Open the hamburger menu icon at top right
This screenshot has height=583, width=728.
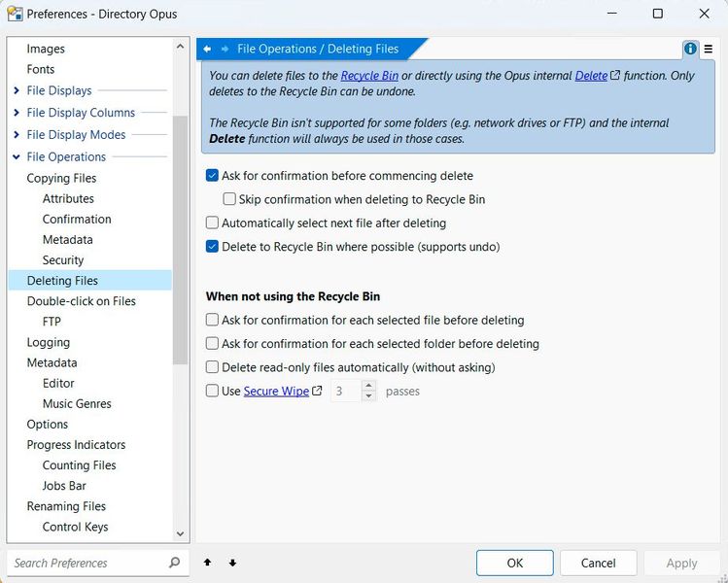tap(709, 49)
